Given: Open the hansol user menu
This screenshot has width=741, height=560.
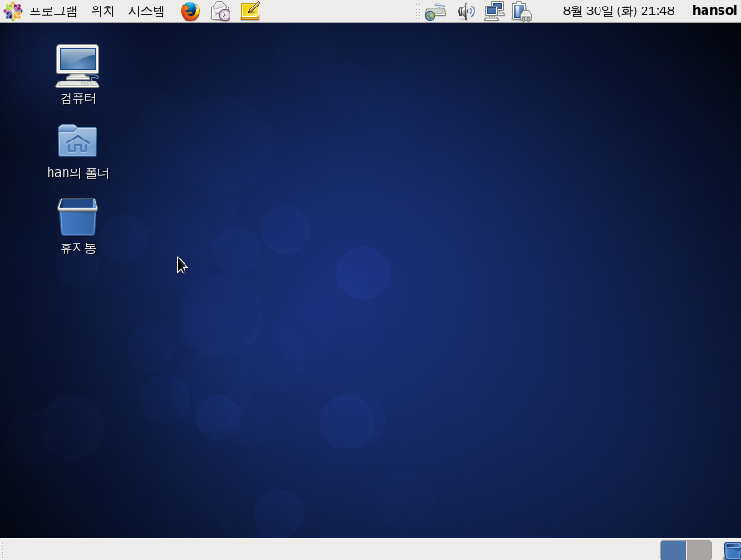Looking at the screenshot, I should pyautogui.click(x=715, y=11).
